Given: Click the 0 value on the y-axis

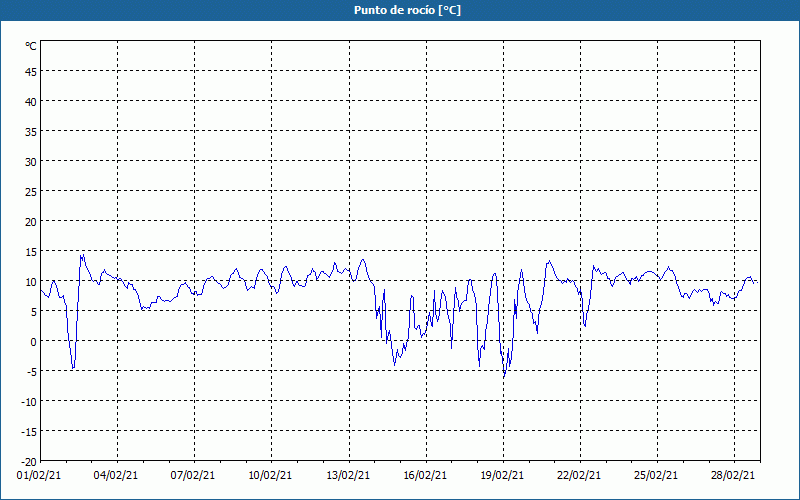Looking at the screenshot, I should coord(34,342).
